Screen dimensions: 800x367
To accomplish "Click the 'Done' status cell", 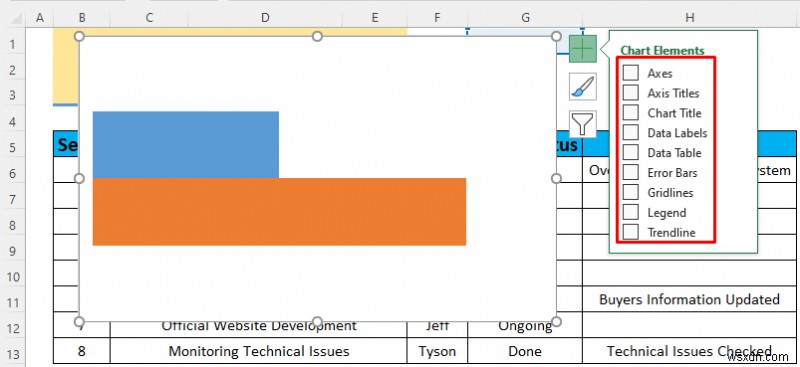I will [525, 351].
